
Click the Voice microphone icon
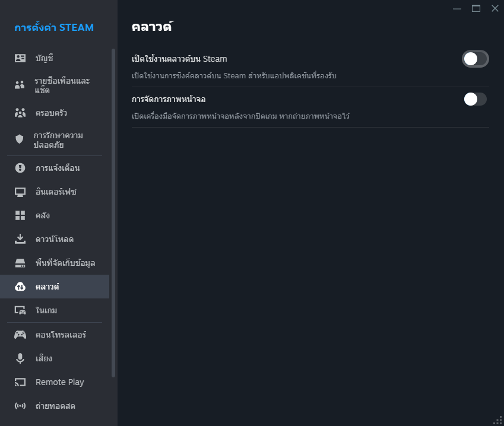coord(20,358)
